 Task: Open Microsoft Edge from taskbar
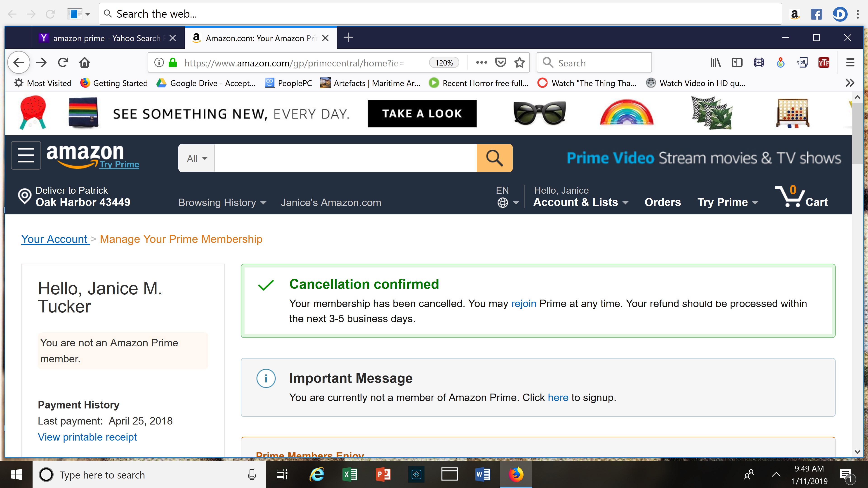click(317, 474)
